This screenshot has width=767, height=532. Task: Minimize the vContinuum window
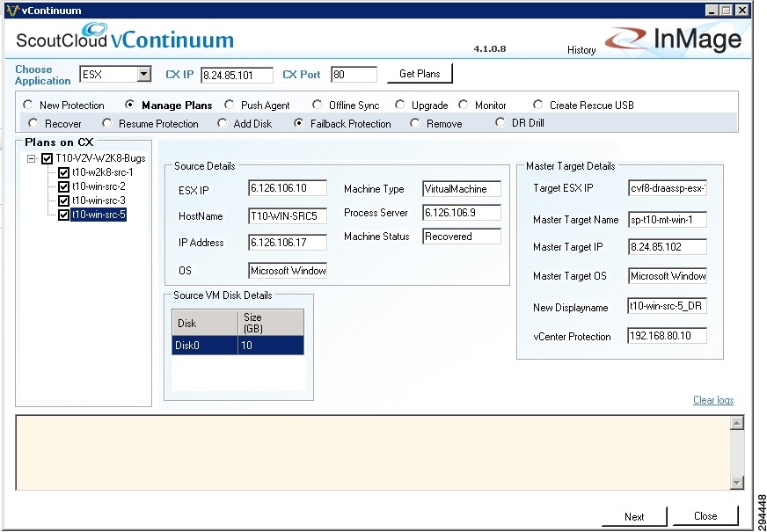712,11
